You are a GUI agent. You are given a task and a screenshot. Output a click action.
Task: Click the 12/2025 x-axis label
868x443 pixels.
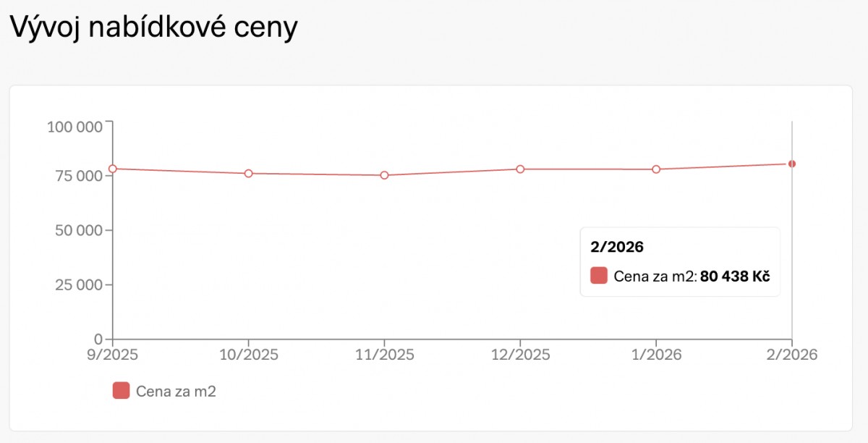(520, 355)
